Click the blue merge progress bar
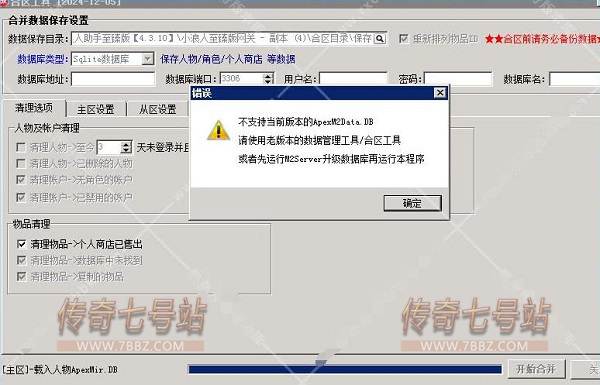Viewport: 600px width, 385px height. click(x=345, y=369)
